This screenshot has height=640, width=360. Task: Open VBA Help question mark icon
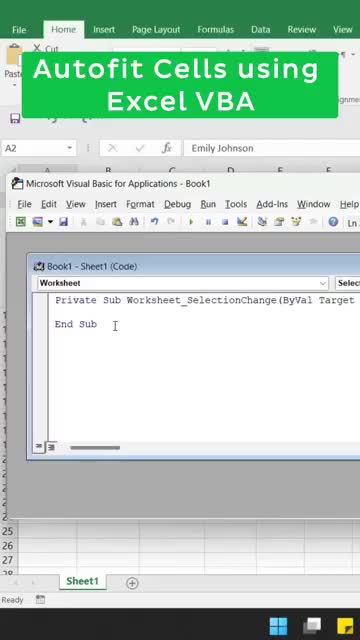tap(333, 222)
